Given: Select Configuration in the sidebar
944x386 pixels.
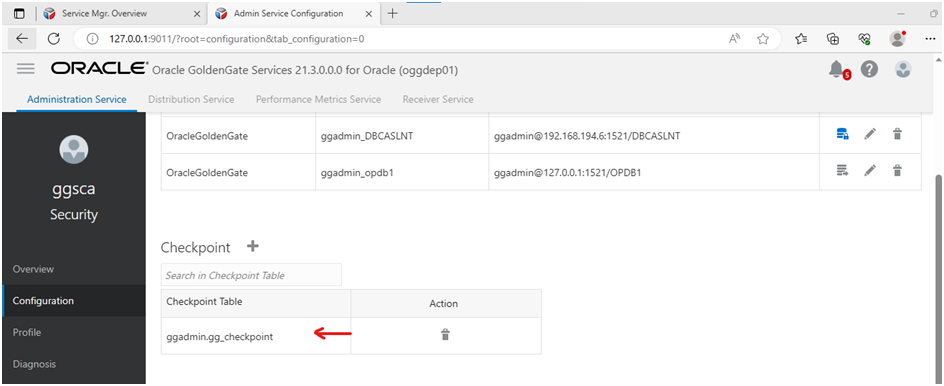Looking at the screenshot, I should 73,300.
